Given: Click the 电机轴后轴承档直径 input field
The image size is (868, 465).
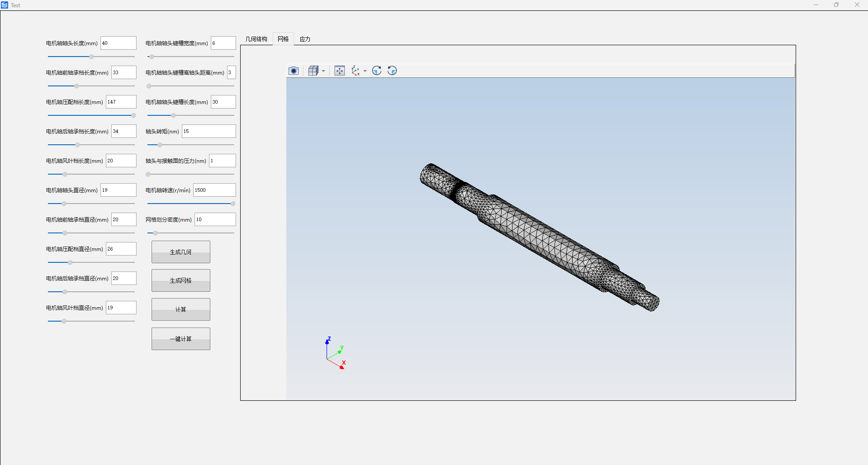Looking at the screenshot, I should coord(124,278).
